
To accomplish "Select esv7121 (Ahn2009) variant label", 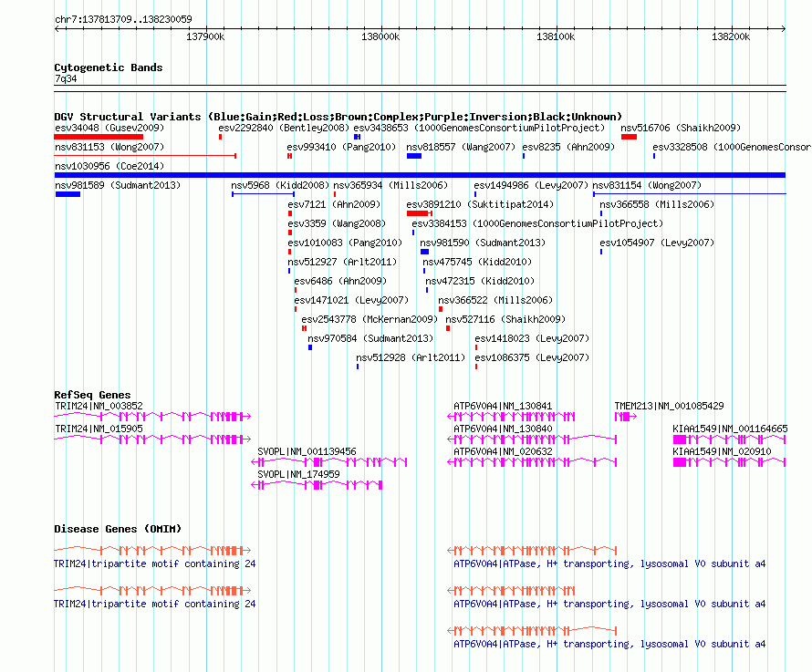I will pyautogui.click(x=334, y=204).
